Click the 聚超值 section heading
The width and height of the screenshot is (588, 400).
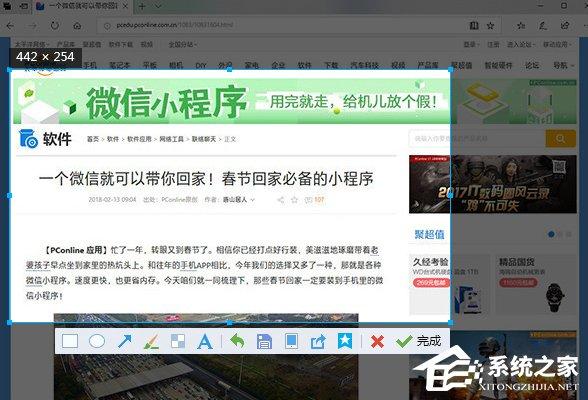coord(429,235)
